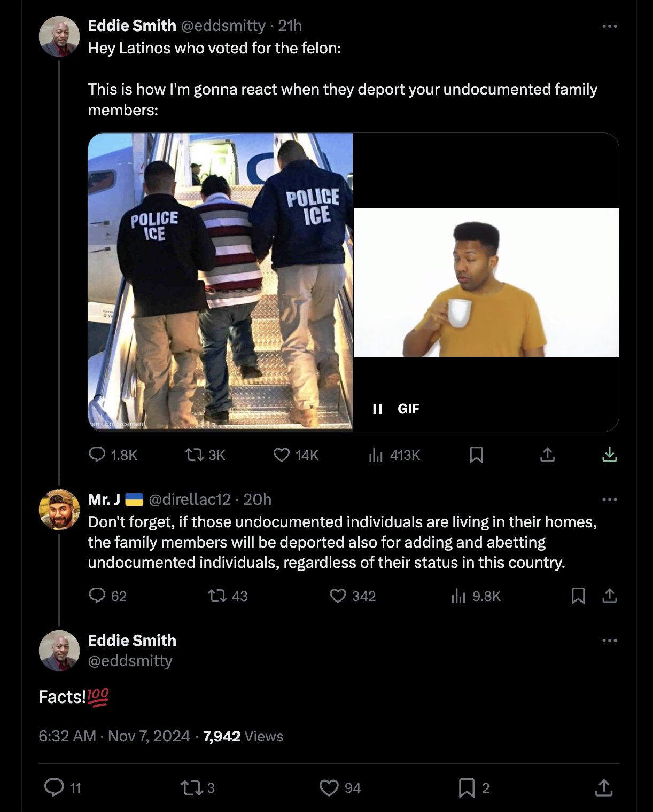Share the original post
This screenshot has width=653, height=812.
(x=548, y=455)
